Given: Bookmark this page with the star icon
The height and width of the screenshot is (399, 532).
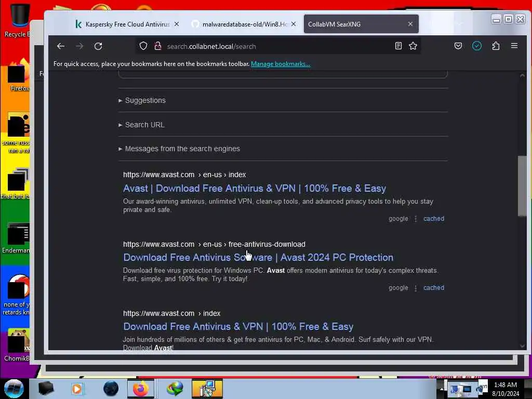Looking at the screenshot, I should pos(413,46).
